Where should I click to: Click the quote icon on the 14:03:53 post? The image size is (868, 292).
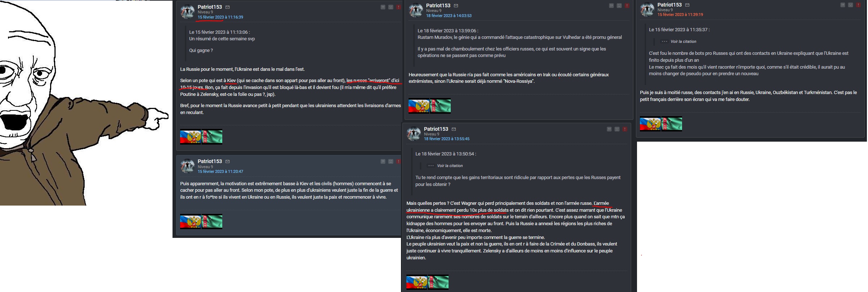tap(611, 6)
